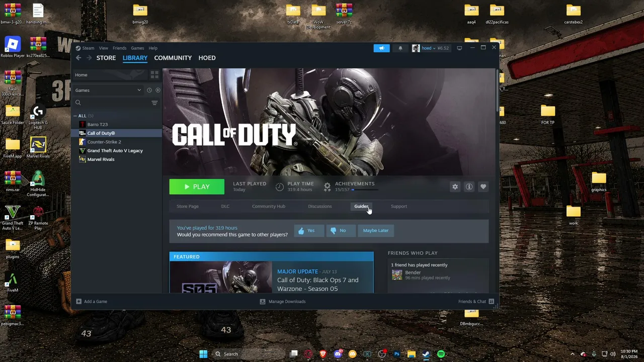Show hidden system tray icons
This screenshot has height=362, width=644.
572,354
